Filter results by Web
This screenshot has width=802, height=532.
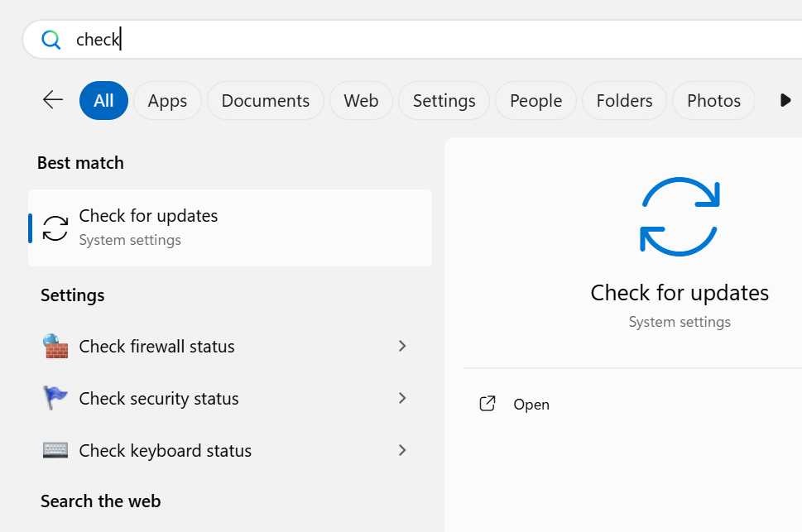(361, 101)
